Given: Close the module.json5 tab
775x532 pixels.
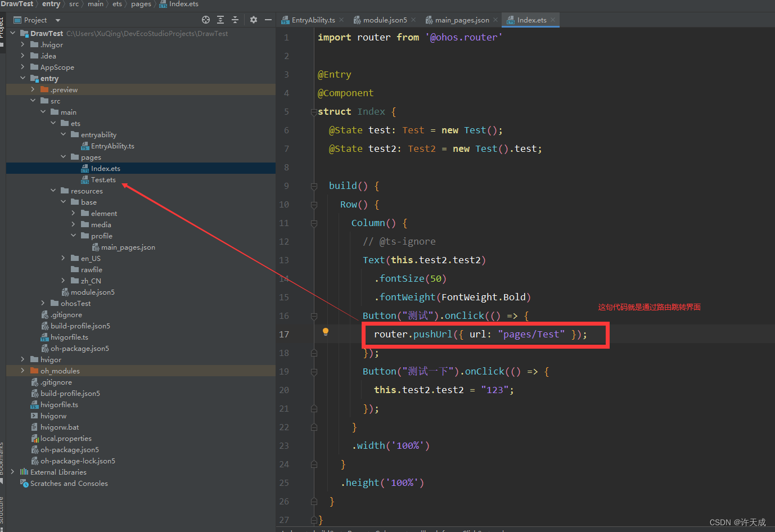Looking at the screenshot, I should click(413, 20).
